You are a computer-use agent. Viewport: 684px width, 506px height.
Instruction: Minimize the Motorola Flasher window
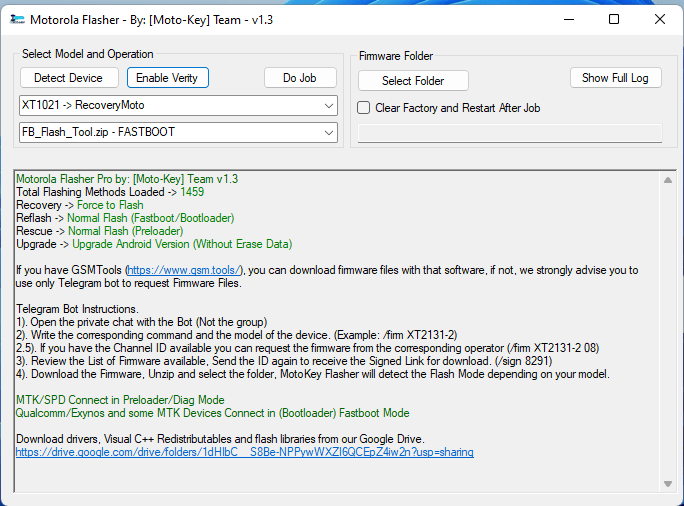tap(568, 19)
